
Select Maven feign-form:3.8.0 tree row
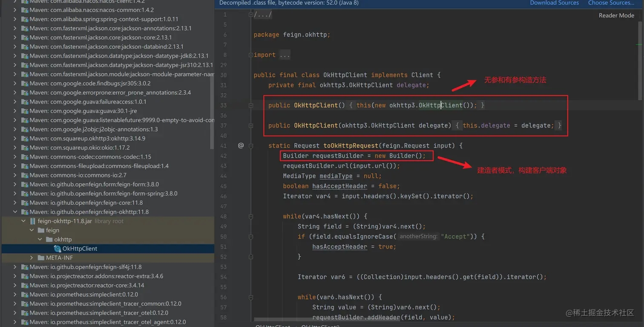(x=108, y=184)
